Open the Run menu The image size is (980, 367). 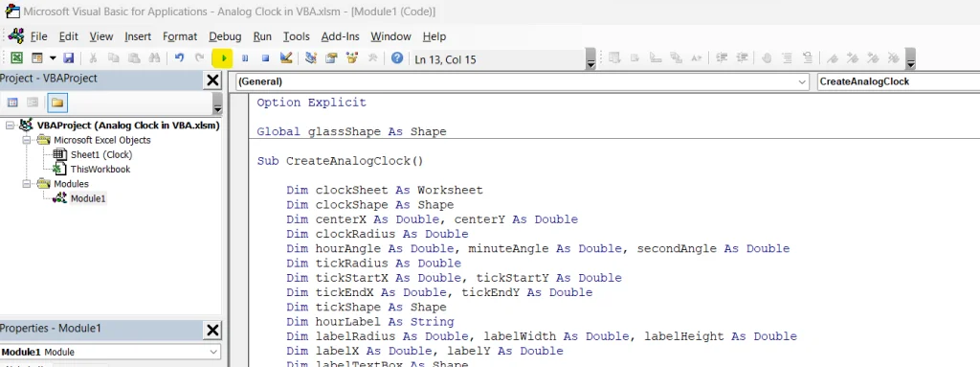262,36
